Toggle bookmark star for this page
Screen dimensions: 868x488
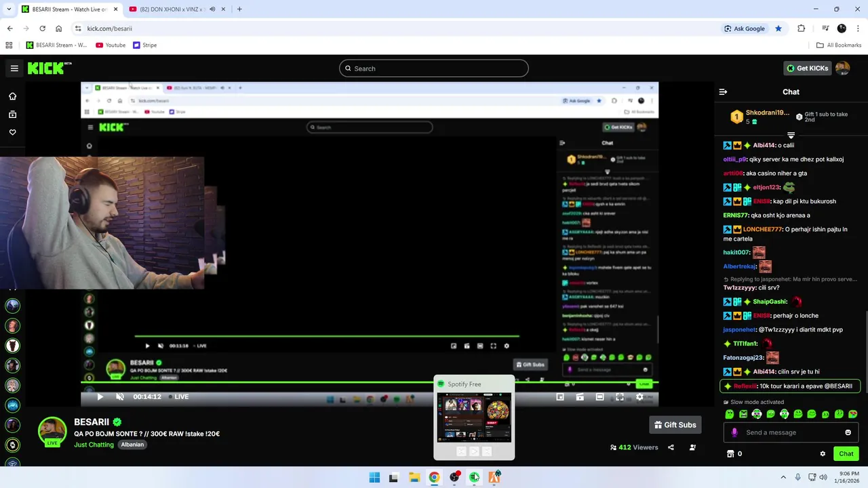point(778,28)
